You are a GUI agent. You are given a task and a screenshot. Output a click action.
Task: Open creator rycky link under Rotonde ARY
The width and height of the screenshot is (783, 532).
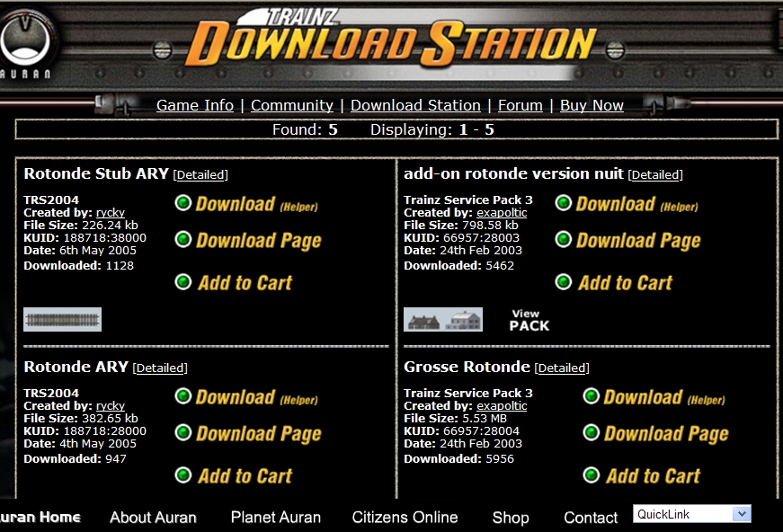pos(111,405)
